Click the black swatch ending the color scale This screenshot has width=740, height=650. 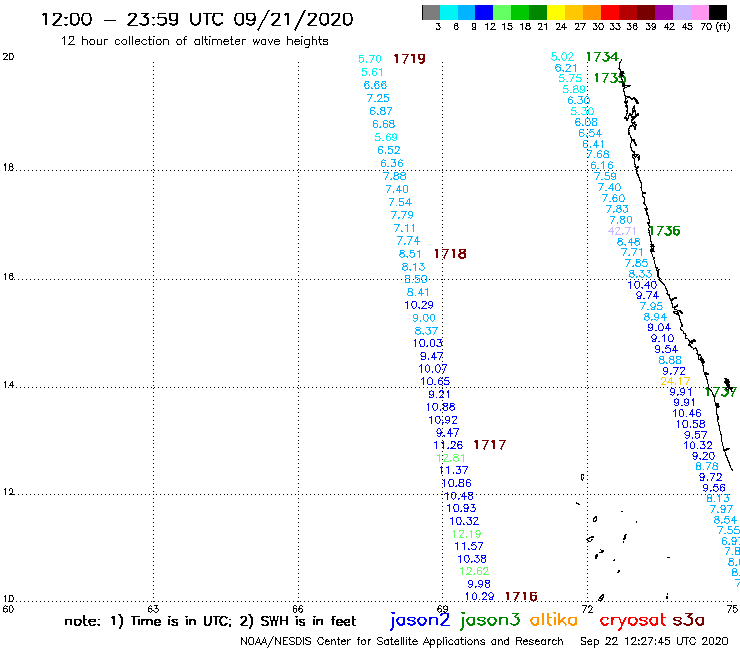click(x=718, y=12)
